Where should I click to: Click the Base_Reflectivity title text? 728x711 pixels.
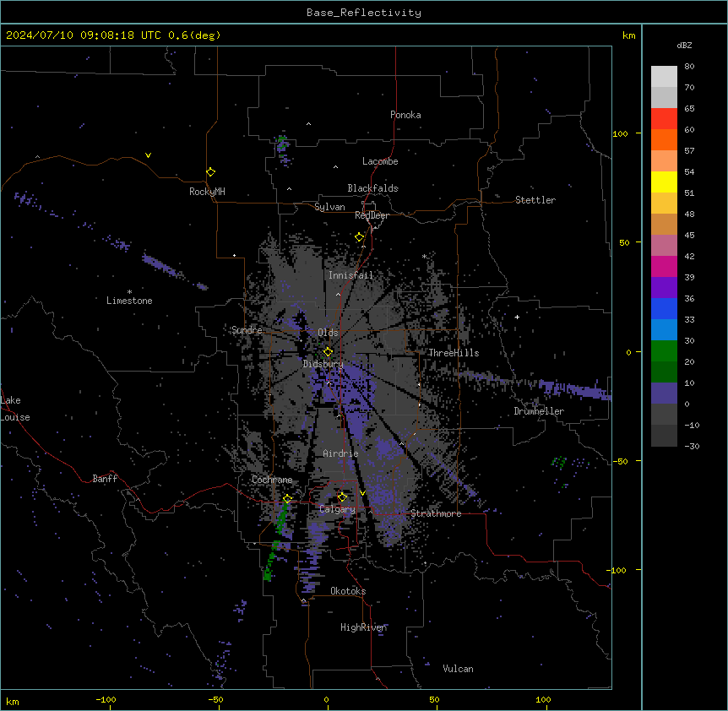click(364, 13)
